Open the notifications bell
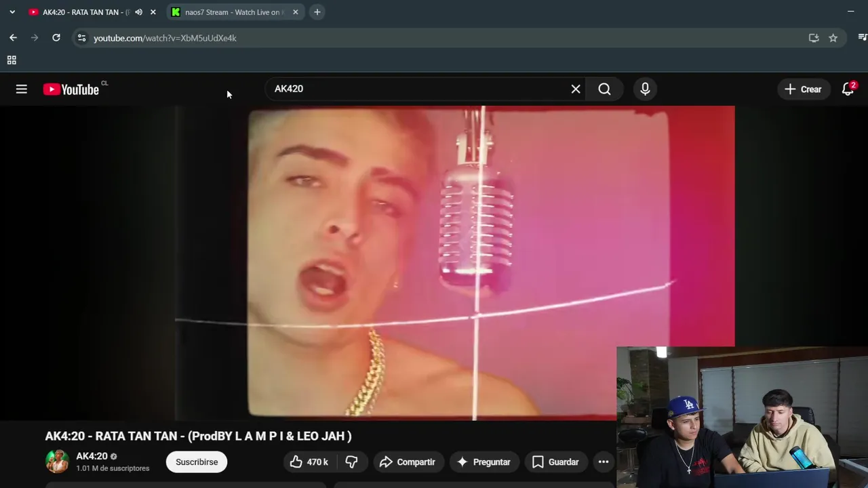This screenshot has width=868, height=488. point(848,89)
